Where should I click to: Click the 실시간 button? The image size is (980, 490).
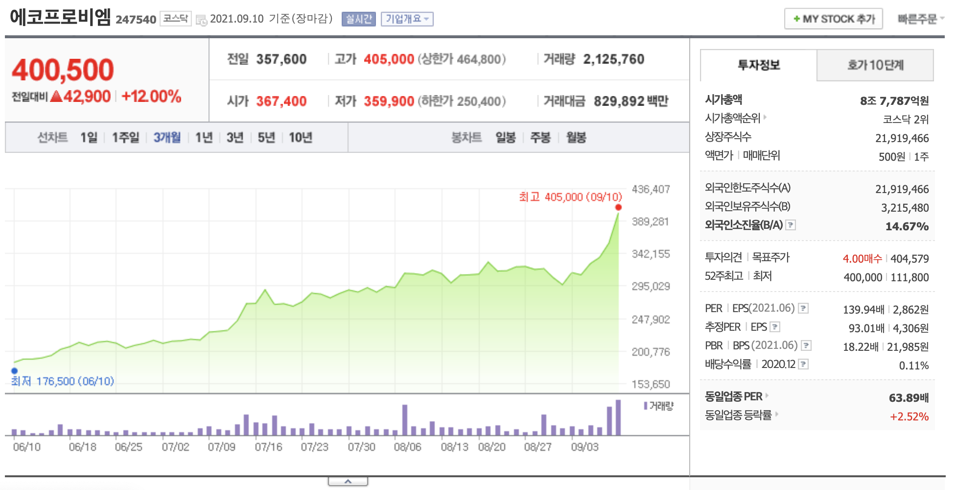358,19
